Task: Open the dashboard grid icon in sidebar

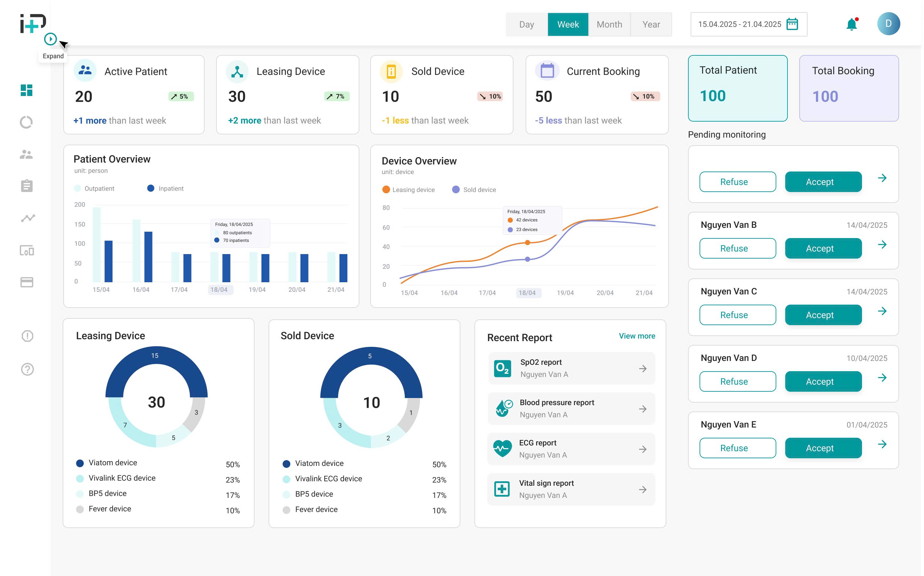Action: (27, 90)
